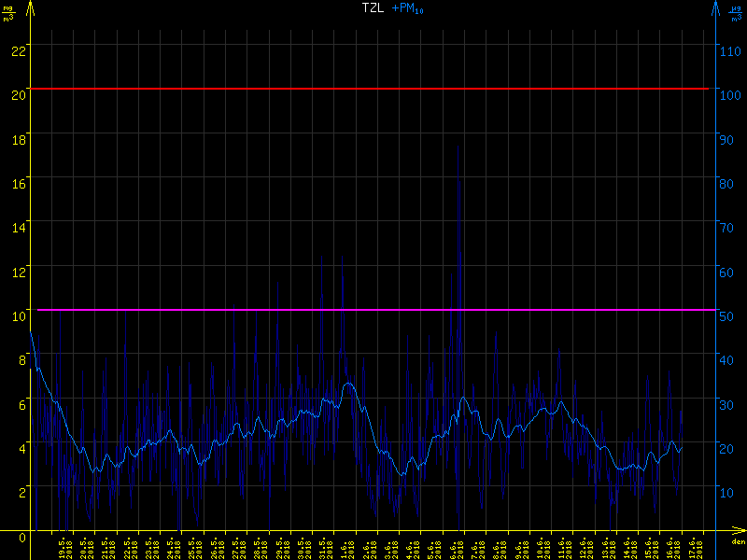This screenshot has height=560, width=747.
Task: Click the tallest PM10 spike peak
Action: (458, 147)
